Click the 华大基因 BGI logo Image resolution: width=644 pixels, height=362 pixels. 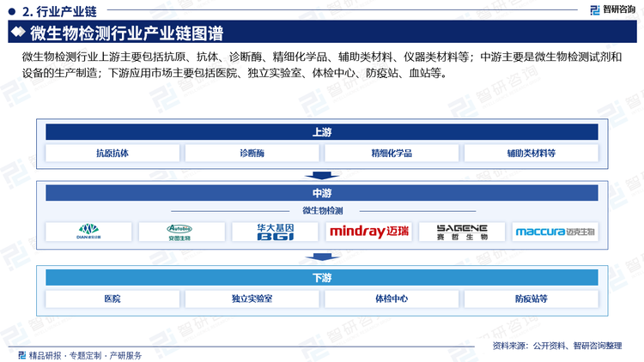coord(275,232)
